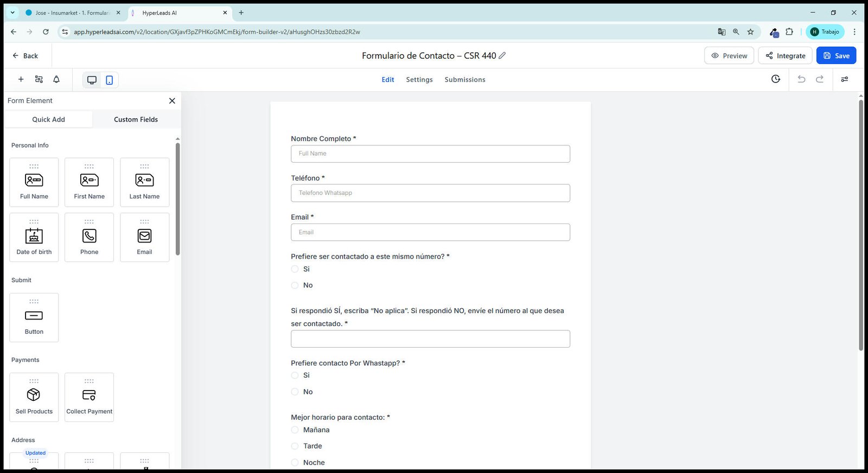Image resolution: width=868 pixels, height=473 pixels.
Task: Choose Tarde as best contact time
Action: coord(295,446)
